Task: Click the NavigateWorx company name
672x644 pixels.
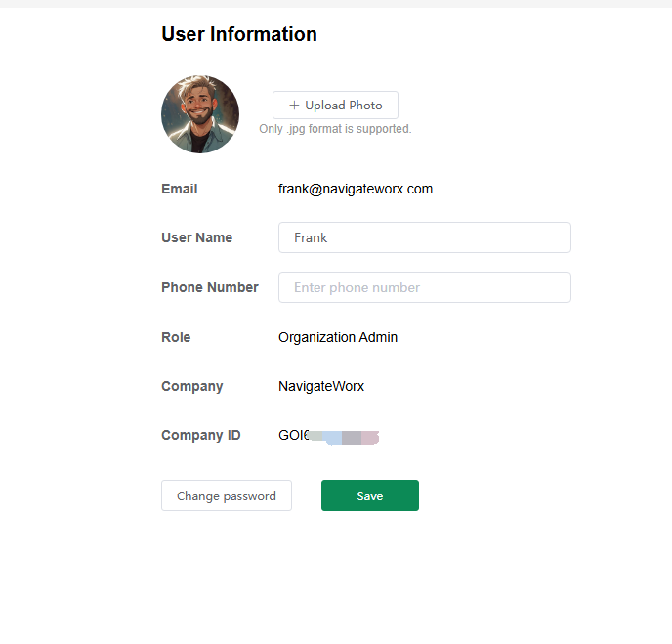Action: click(321, 386)
